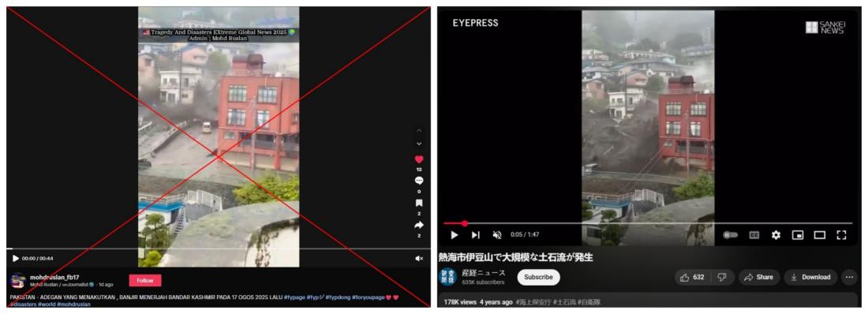Skip to next YouTube video

pyautogui.click(x=476, y=235)
